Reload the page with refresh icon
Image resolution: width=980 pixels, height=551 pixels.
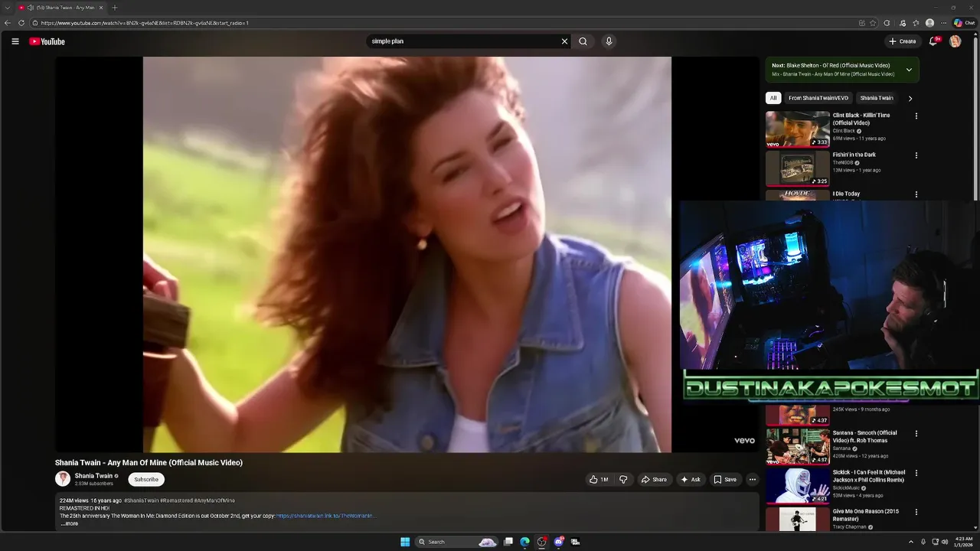21,23
